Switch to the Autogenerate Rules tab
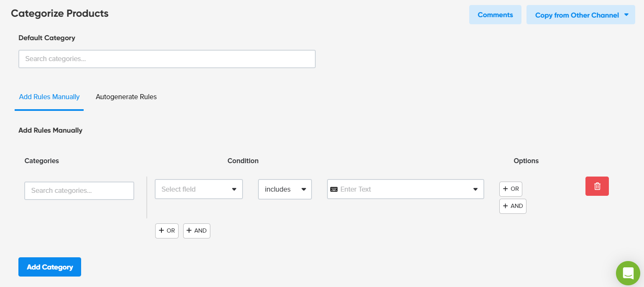The height and width of the screenshot is (287, 644). (x=126, y=97)
